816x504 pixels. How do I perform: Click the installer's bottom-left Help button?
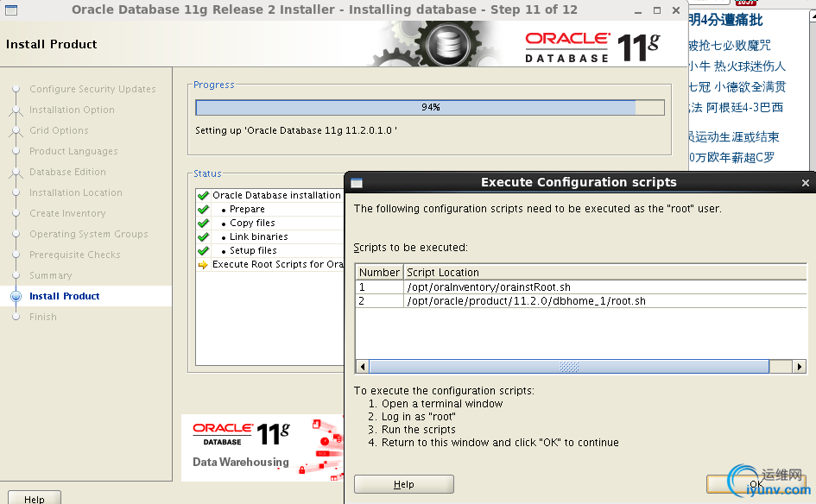[35, 498]
